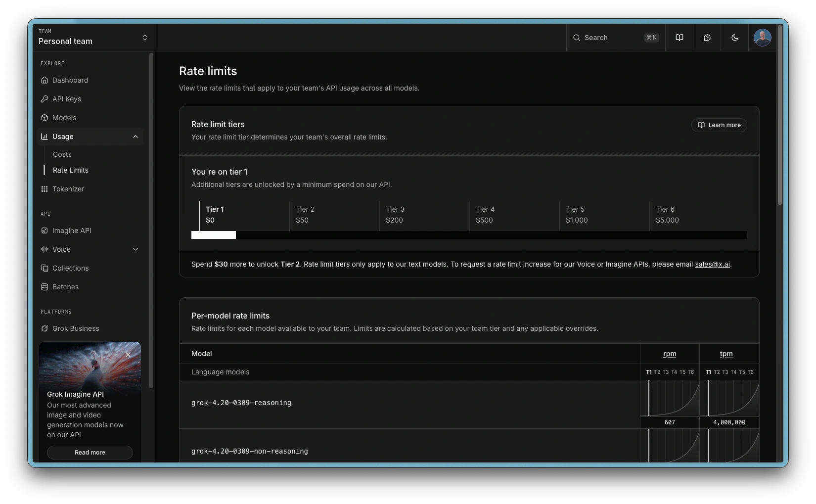The image size is (816, 504).
Task: Click the Models cube icon
Action: coord(45,118)
